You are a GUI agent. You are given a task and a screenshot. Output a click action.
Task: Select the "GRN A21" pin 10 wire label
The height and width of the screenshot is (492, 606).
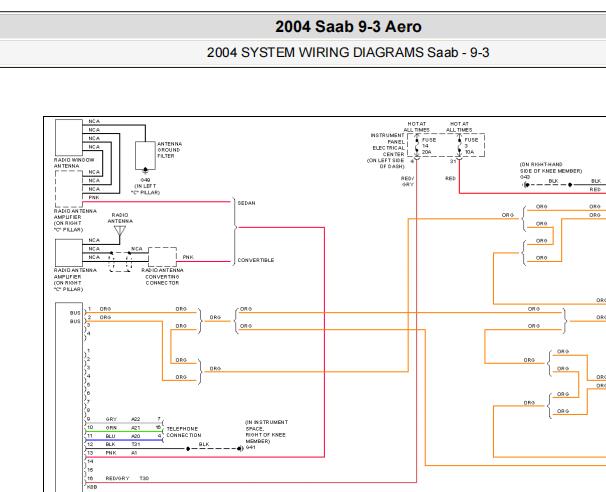point(123,427)
